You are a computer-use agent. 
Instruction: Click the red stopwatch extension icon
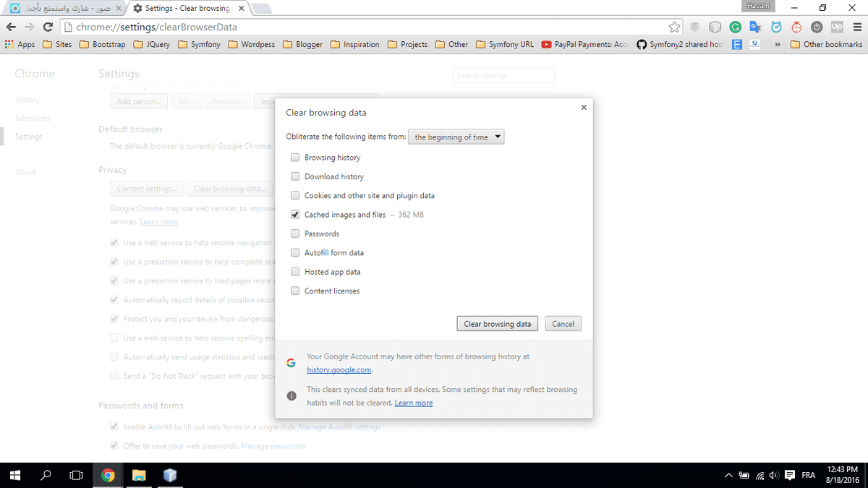pyautogui.click(x=796, y=27)
